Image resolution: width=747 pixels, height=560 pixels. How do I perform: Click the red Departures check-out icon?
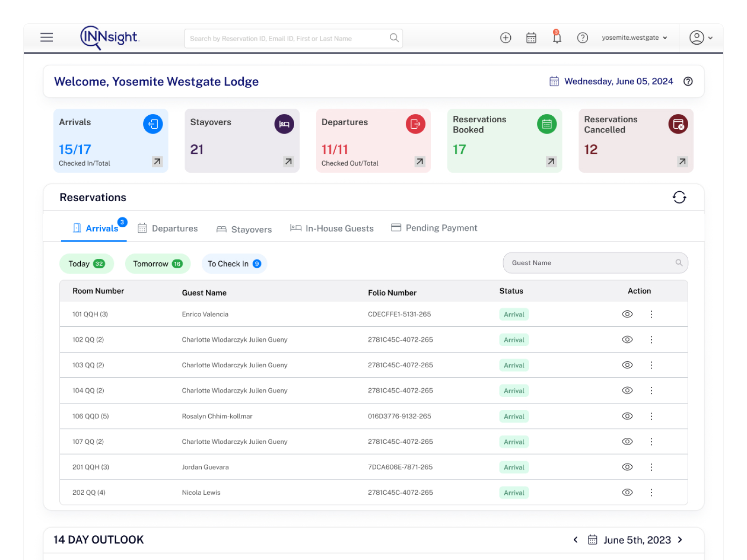(416, 124)
